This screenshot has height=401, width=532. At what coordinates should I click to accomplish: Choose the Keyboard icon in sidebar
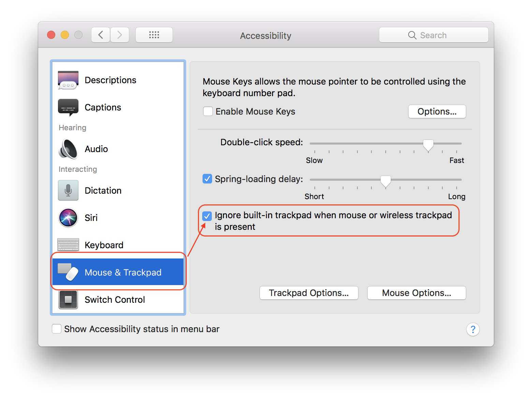tap(68, 245)
